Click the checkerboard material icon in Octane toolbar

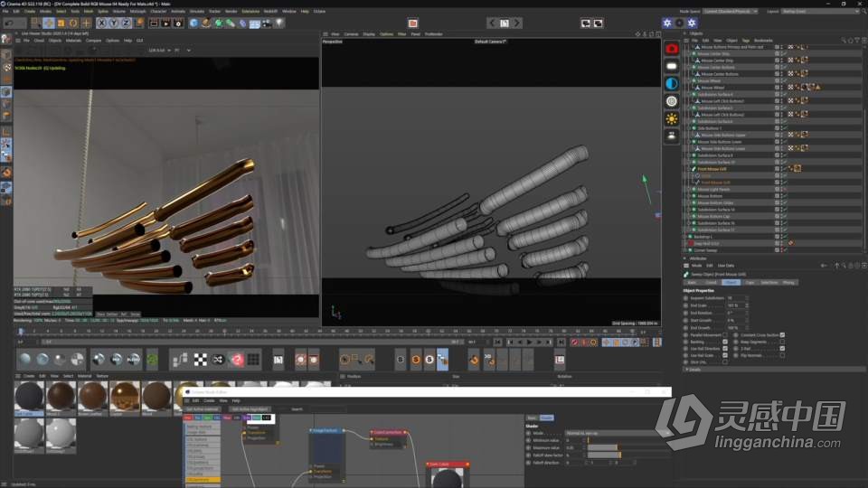201,360
